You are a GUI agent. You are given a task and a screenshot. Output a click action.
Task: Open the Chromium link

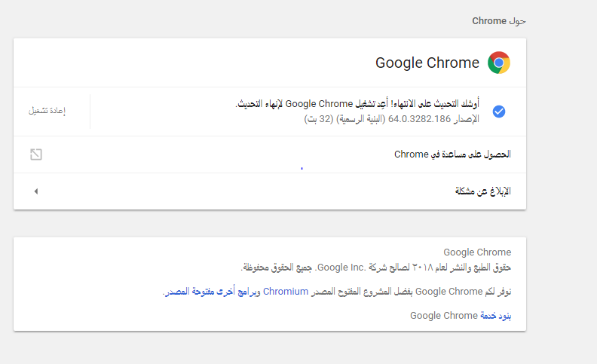pyautogui.click(x=286, y=292)
